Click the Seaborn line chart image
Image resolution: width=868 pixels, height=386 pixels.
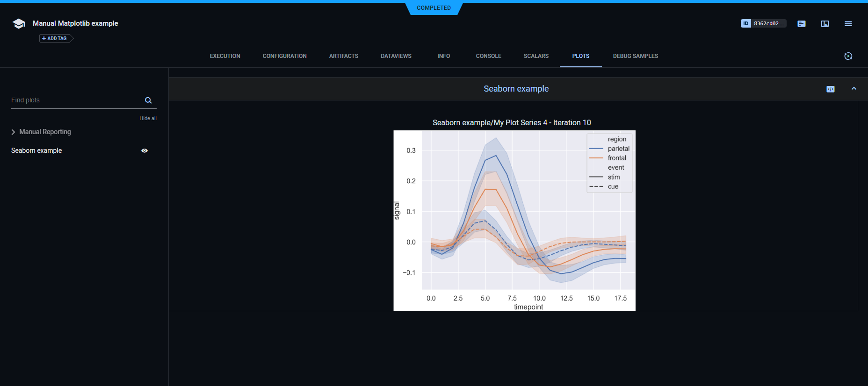point(514,220)
